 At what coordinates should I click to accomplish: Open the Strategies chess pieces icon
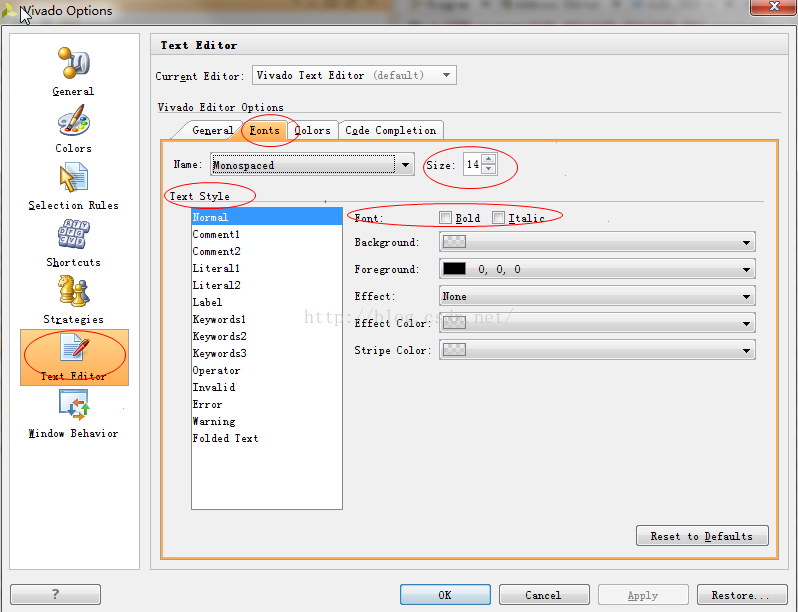73,291
